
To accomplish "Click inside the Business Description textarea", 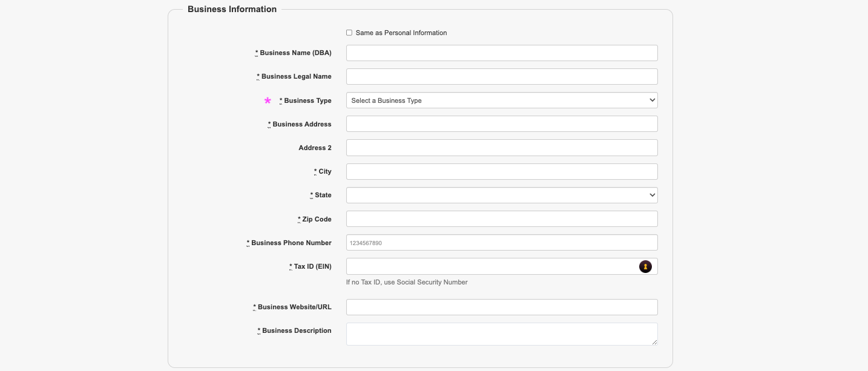I will pos(502,334).
